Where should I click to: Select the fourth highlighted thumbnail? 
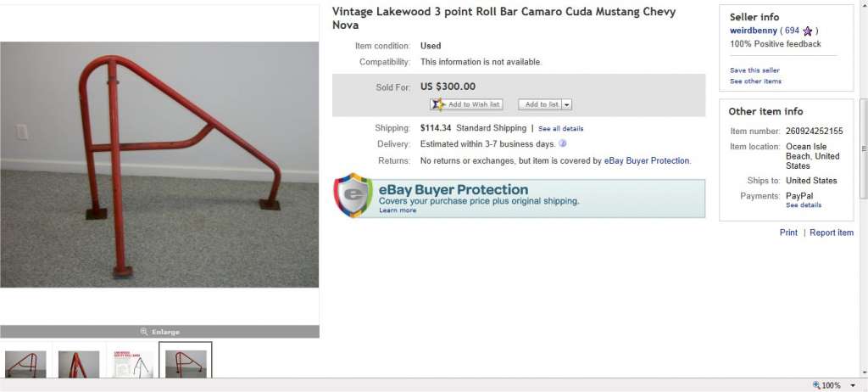click(186, 361)
